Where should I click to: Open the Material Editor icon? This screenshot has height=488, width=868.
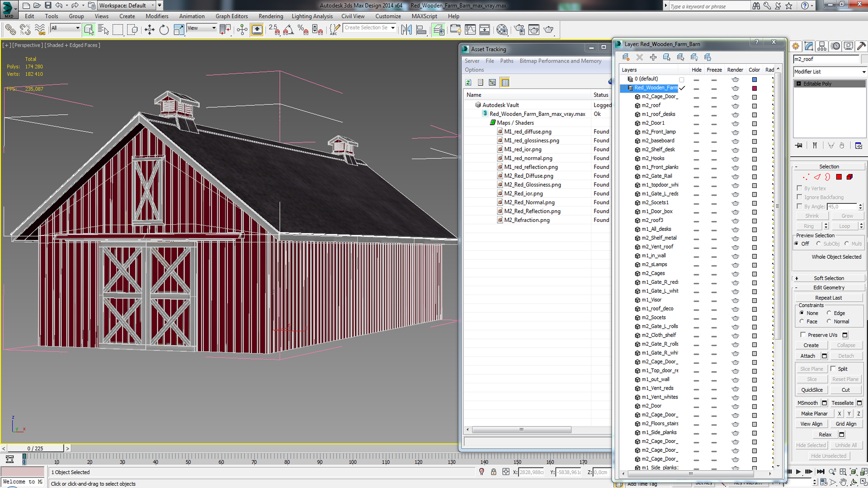(x=502, y=30)
